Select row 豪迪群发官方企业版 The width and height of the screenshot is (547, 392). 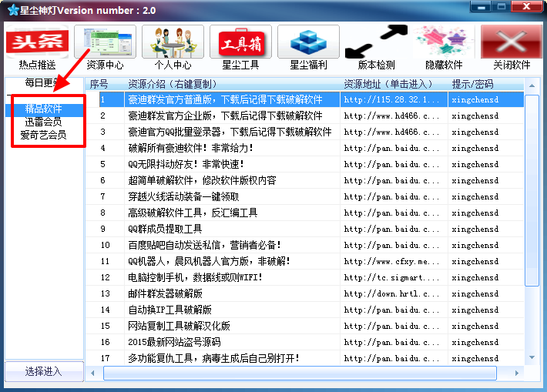(x=305, y=116)
